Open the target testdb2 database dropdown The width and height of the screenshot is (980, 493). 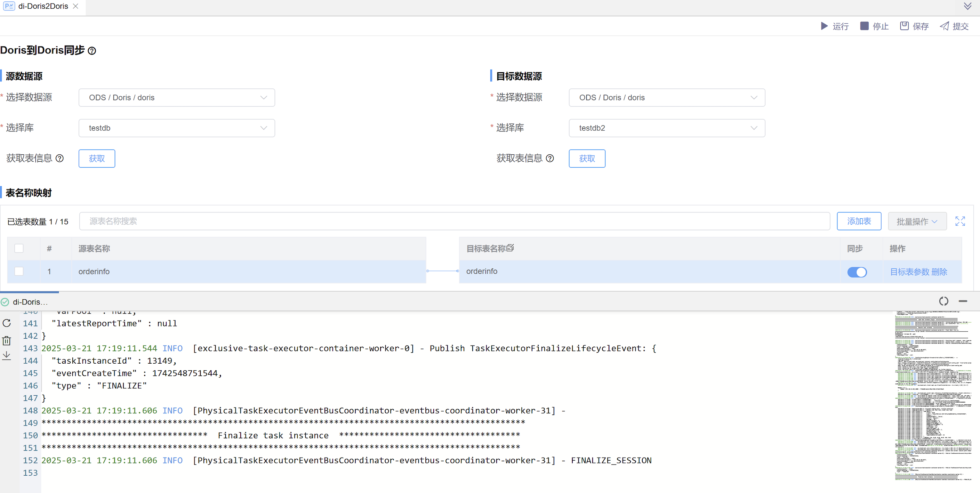[667, 128]
